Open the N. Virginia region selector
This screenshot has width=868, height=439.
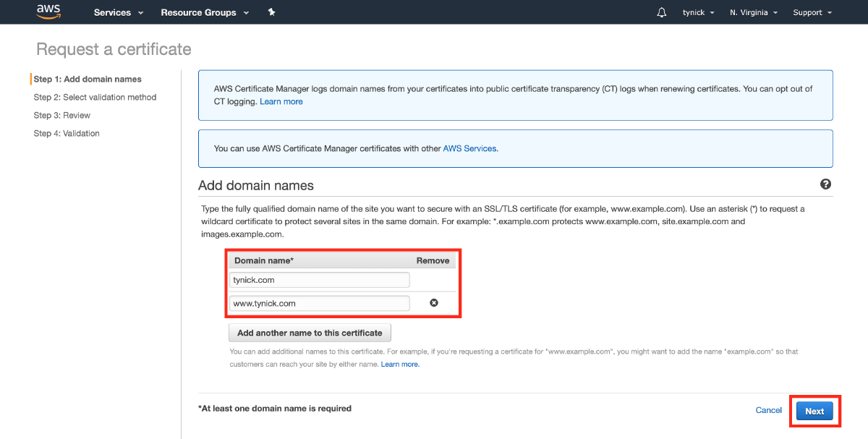click(x=754, y=12)
